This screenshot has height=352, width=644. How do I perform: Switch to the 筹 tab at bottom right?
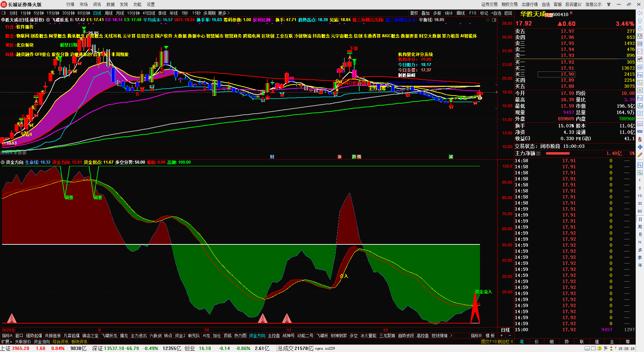click(x=628, y=342)
